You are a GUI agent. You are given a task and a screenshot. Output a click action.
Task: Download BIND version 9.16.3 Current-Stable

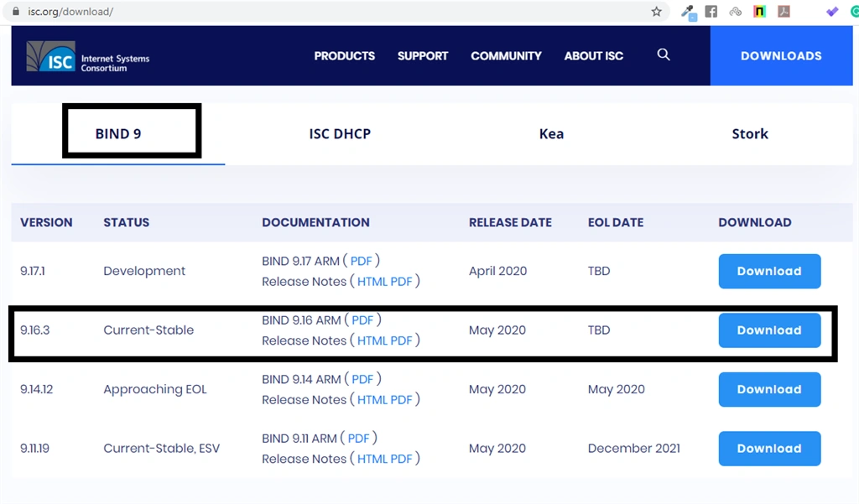(x=770, y=330)
